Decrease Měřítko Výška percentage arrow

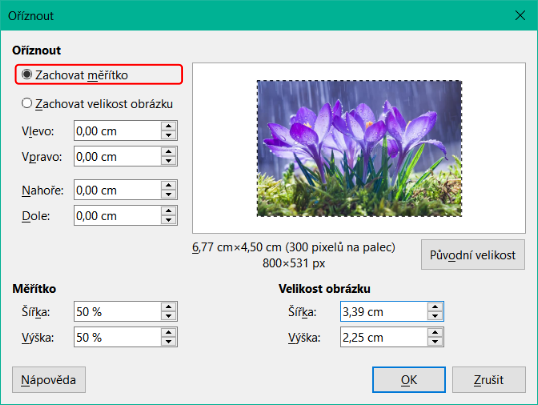pyautogui.click(x=168, y=342)
